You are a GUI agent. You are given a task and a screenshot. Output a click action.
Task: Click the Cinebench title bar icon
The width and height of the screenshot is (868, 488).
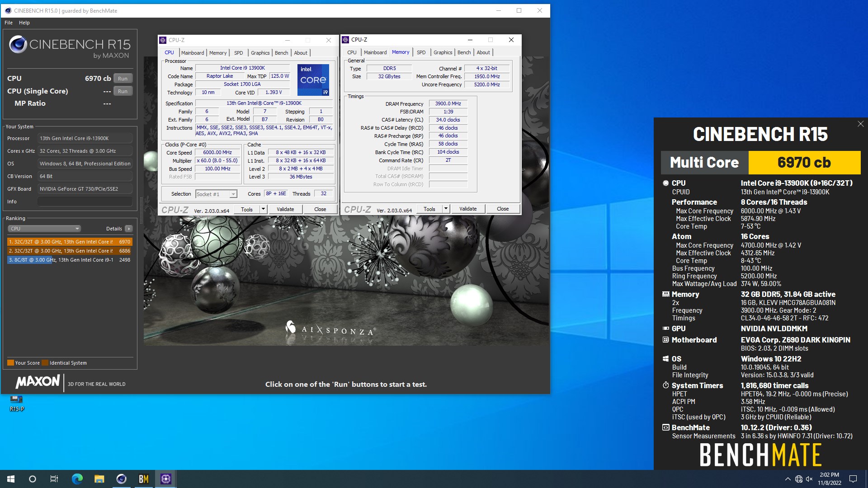8,10
